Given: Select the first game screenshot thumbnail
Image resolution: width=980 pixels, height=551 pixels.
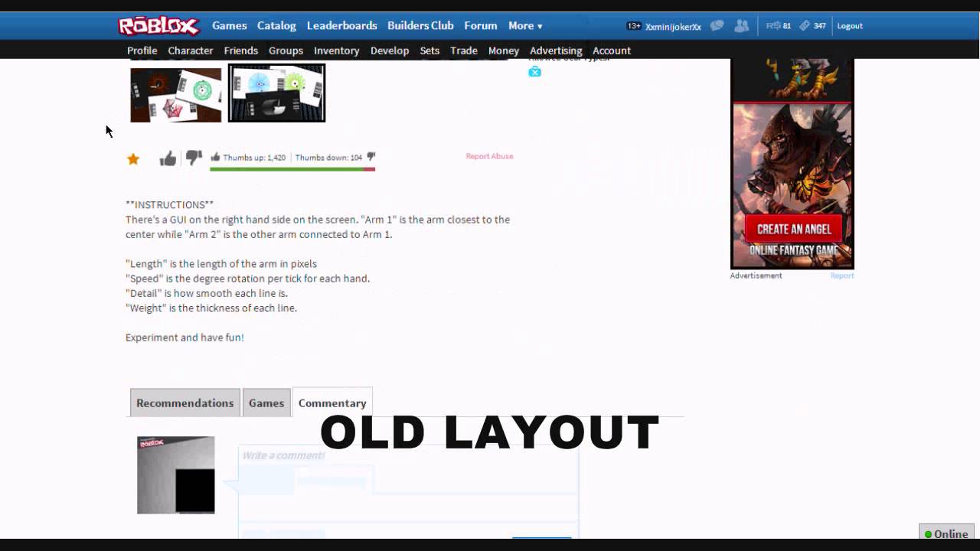Looking at the screenshot, I should (176, 94).
